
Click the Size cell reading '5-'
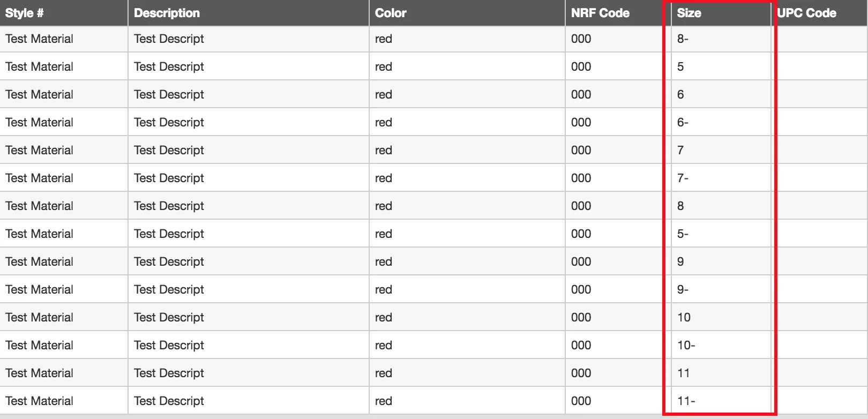pyautogui.click(x=683, y=234)
